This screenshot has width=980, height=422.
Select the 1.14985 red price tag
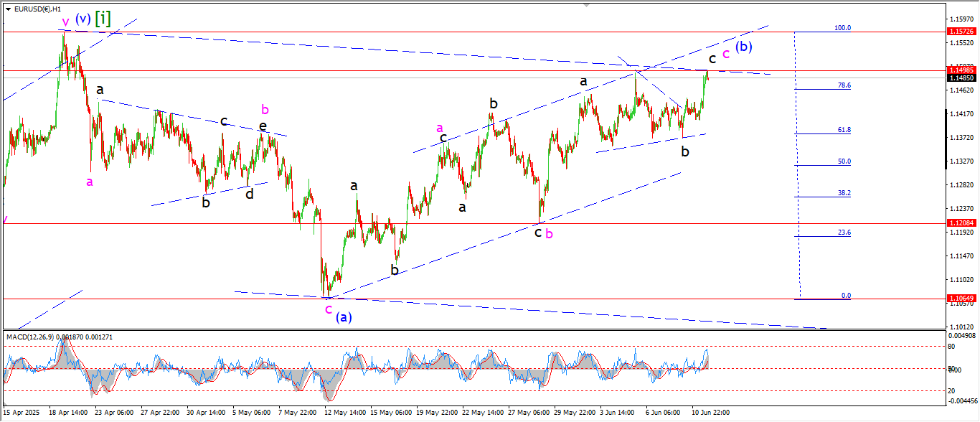tap(962, 70)
